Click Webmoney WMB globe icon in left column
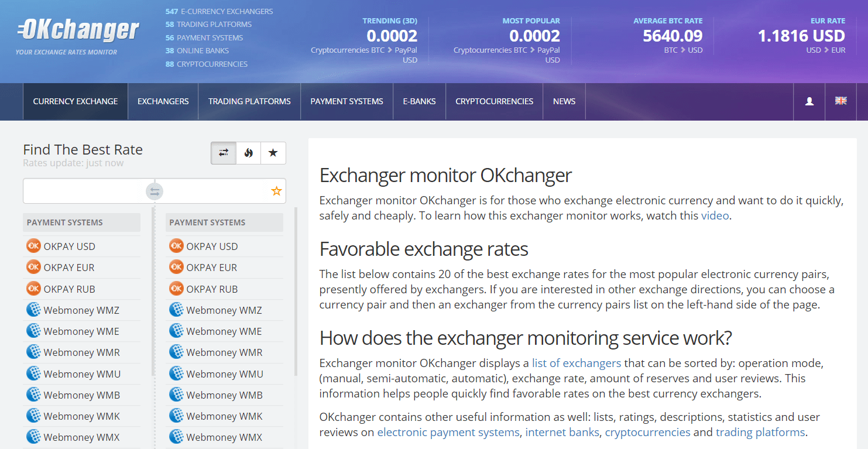868x449 pixels. click(33, 395)
